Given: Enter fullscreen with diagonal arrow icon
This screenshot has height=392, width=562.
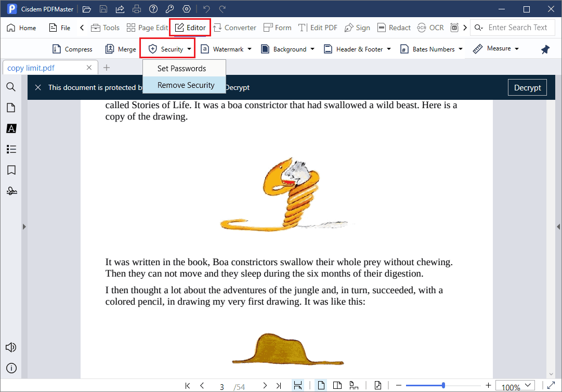Looking at the screenshot, I should pos(551,385).
